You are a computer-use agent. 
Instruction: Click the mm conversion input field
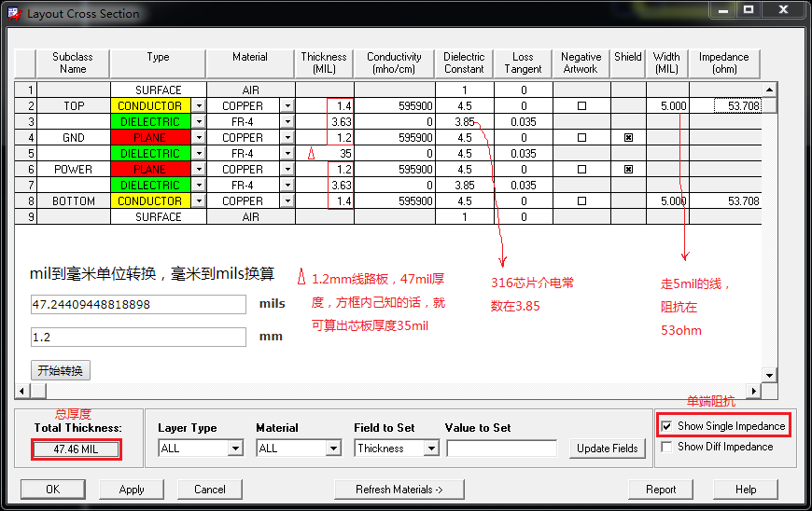[138, 338]
